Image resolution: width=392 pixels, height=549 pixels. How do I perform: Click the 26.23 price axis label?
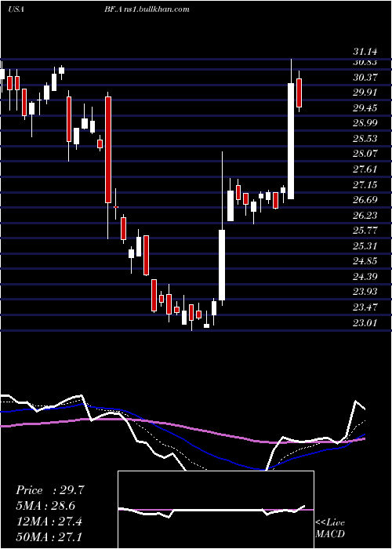(365, 216)
